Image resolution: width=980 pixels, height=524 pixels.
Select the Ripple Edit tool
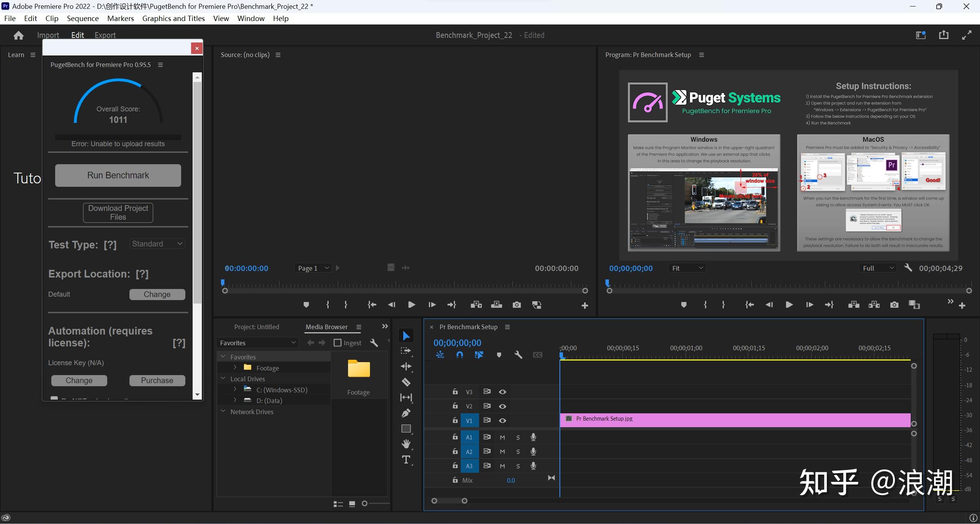coord(406,366)
